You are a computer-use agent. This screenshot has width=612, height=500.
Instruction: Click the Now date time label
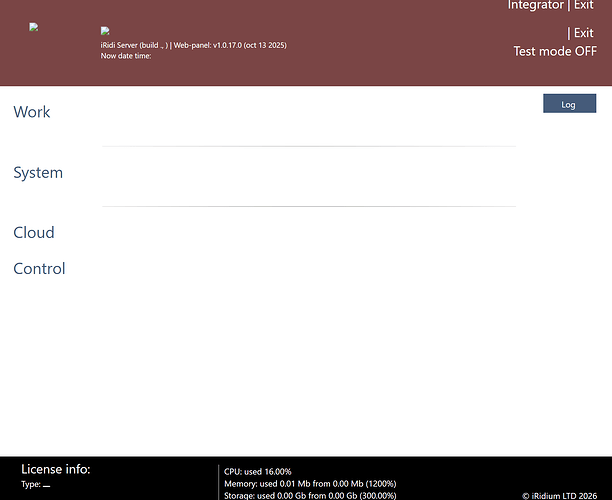tap(125, 56)
